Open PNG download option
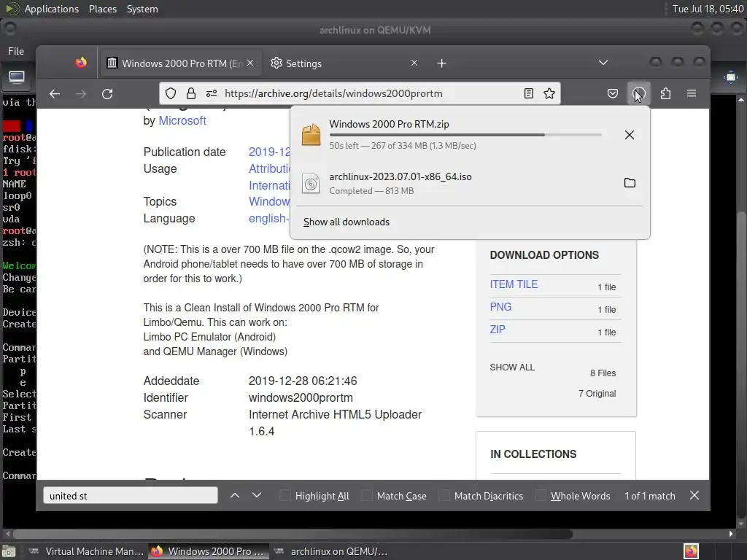This screenshot has height=560, width=747. click(500, 307)
